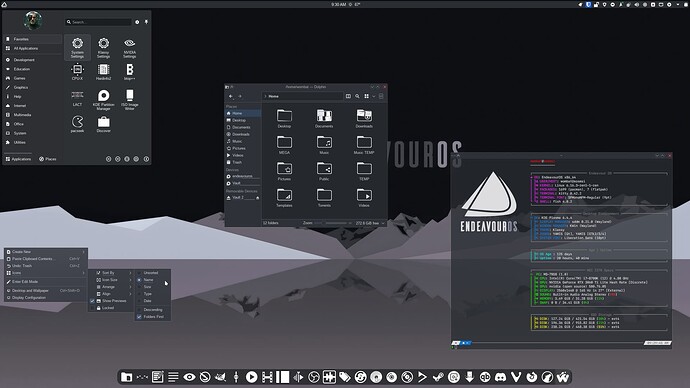Select the Size sort option
Viewport: 690px width, 388px height.
(152, 287)
